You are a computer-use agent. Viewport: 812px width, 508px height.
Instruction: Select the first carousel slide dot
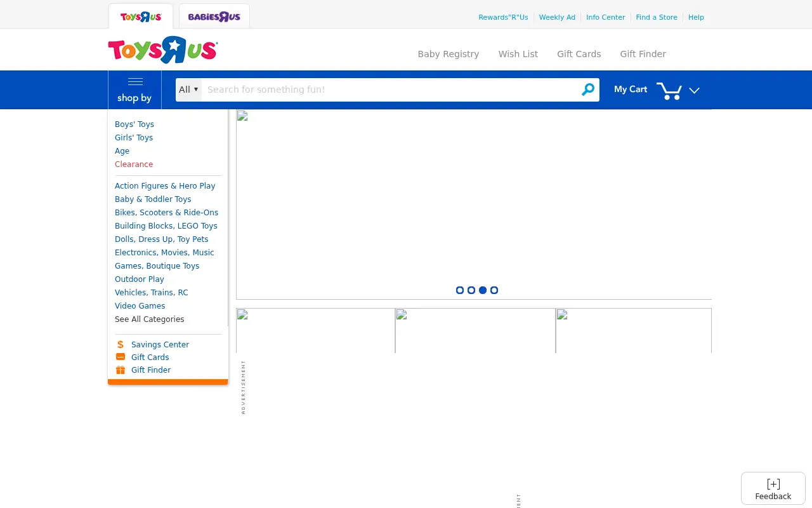460,290
